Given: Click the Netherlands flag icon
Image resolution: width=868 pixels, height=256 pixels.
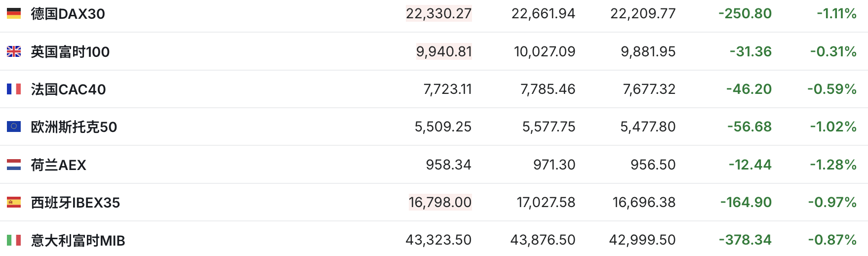Looking at the screenshot, I should 14,165.
